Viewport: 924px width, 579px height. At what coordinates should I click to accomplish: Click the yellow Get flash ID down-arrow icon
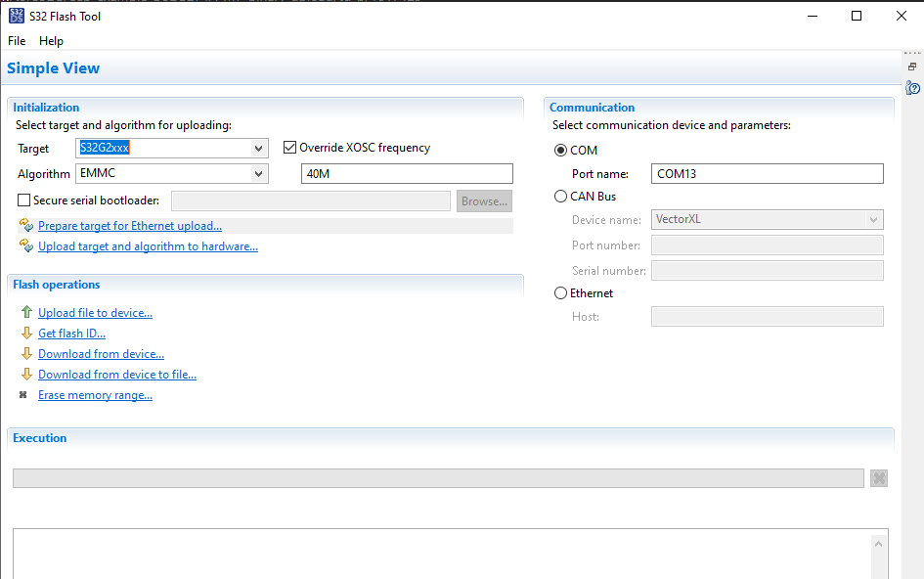tap(24, 333)
